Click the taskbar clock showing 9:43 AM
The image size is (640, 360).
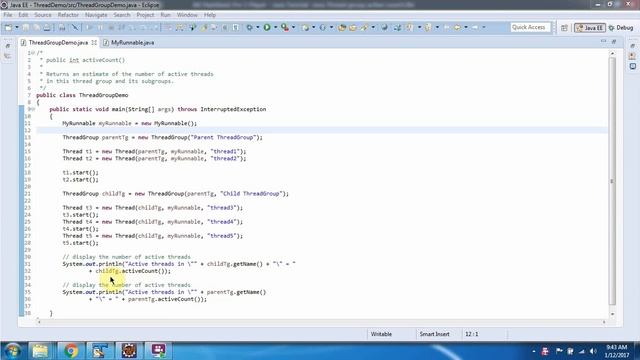pyautogui.click(x=617, y=351)
